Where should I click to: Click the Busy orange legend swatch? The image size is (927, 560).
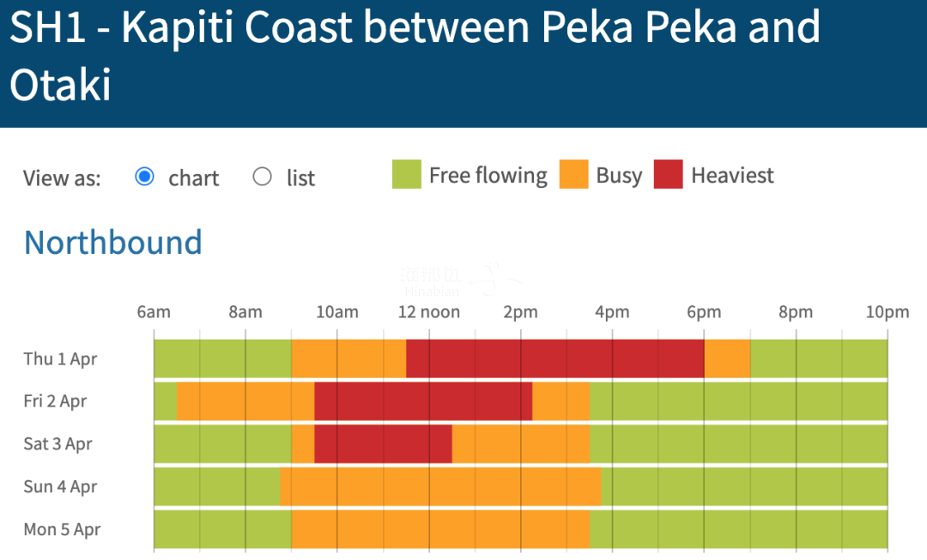click(x=573, y=174)
